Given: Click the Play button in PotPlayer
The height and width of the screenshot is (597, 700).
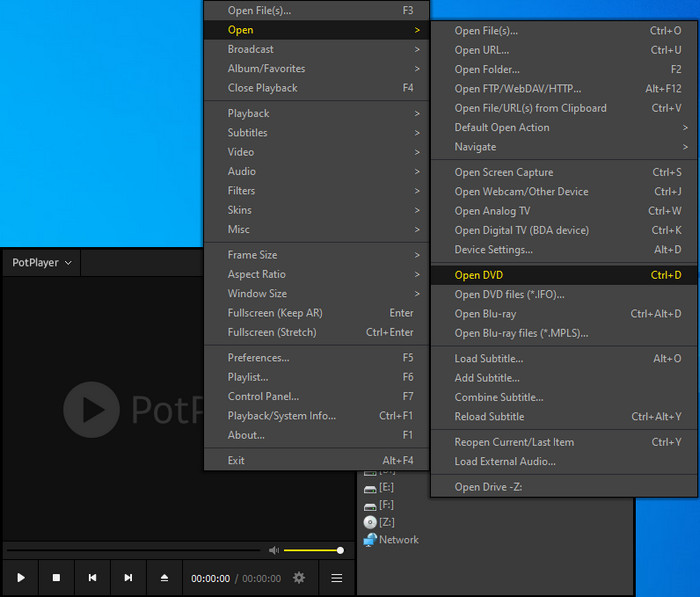Looking at the screenshot, I should point(21,578).
